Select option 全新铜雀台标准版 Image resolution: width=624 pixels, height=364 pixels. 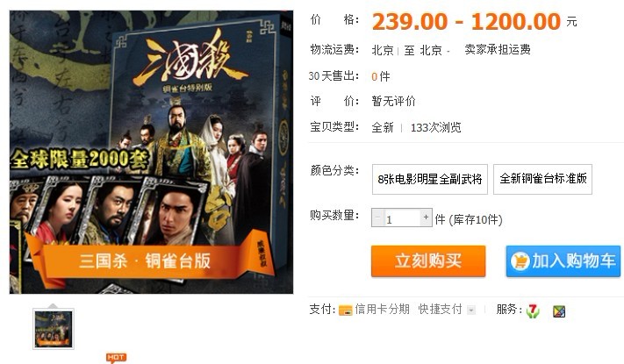tap(542, 179)
